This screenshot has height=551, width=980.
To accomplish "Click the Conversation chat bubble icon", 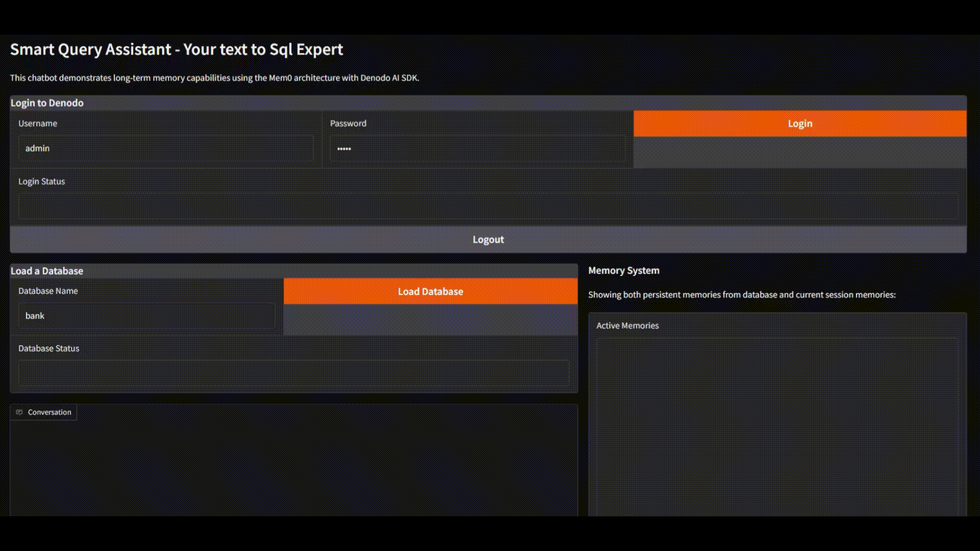I will pos(19,412).
